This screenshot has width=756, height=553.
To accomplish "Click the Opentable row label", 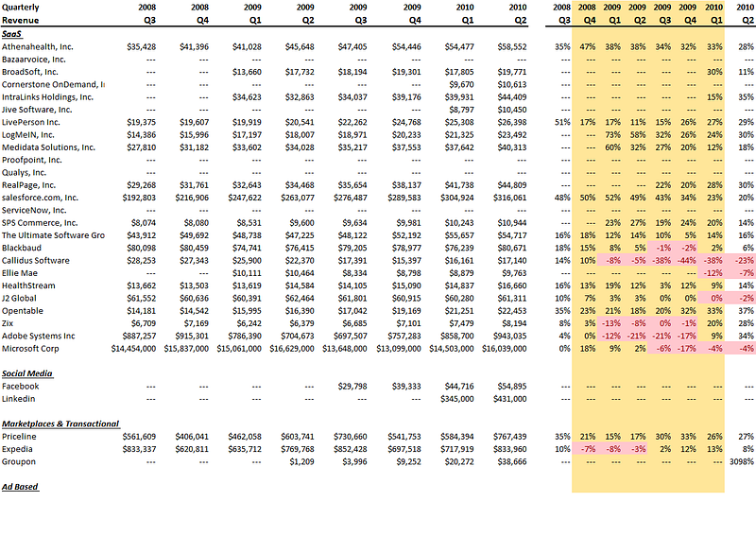I will (22, 310).
